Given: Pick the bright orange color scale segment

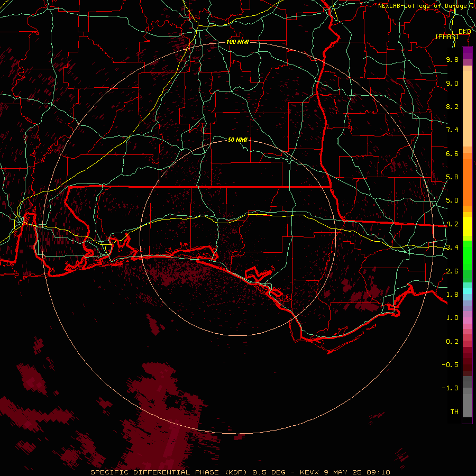Looking at the screenshot, I should tap(467, 183).
